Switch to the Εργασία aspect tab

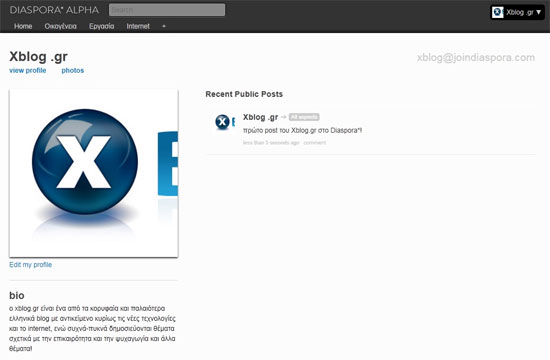pos(101,26)
